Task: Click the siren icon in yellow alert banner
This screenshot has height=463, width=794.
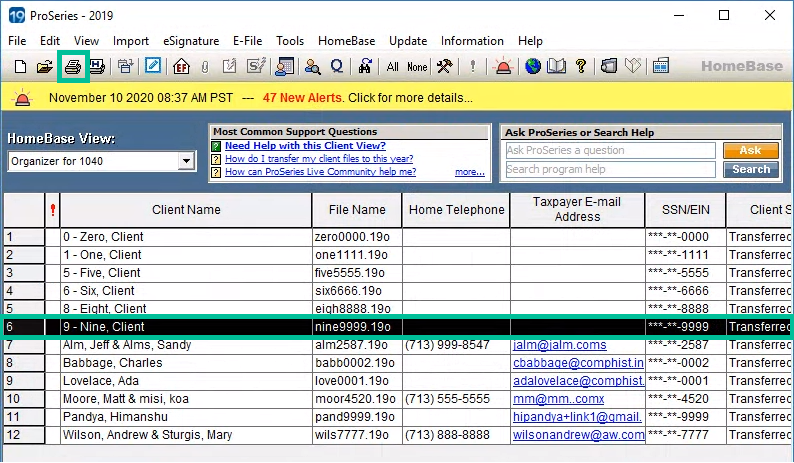Action: point(22,98)
